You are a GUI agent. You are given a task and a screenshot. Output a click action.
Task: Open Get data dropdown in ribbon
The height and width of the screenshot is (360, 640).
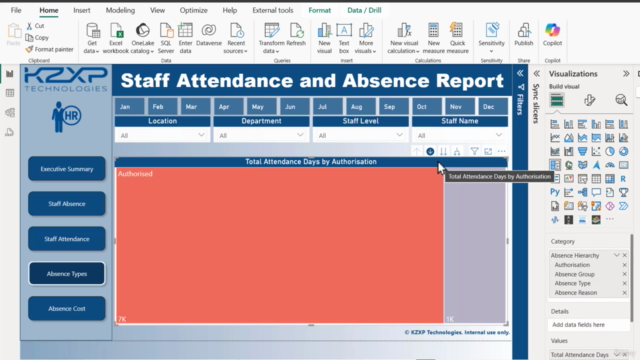(92, 38)
